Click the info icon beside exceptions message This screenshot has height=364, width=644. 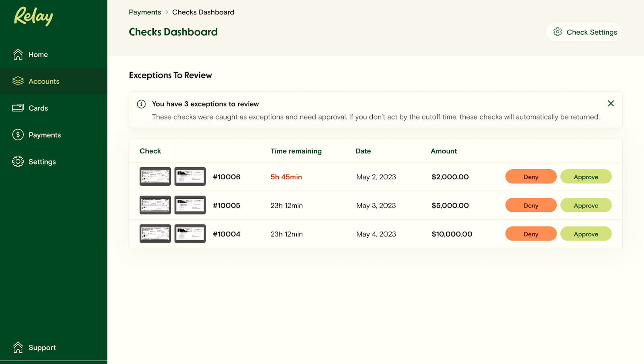(x=141, y=104)
